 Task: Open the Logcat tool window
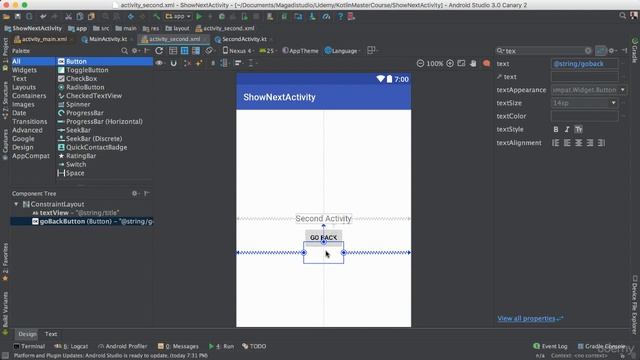point(71,346)
